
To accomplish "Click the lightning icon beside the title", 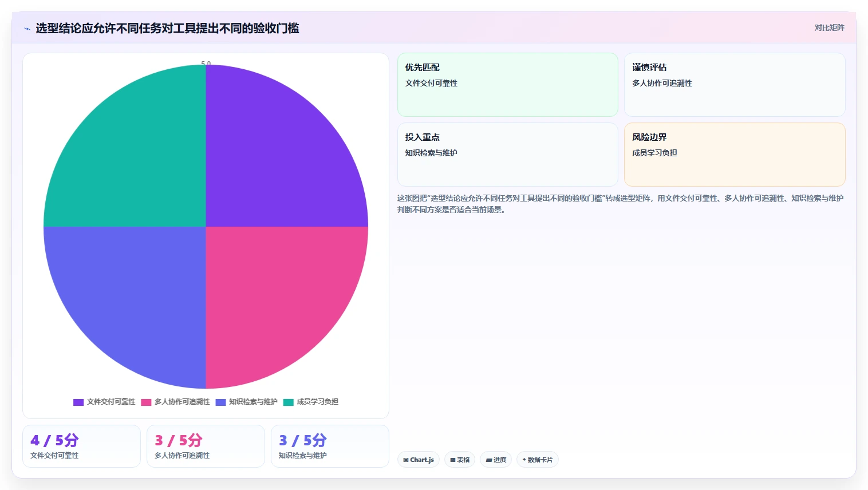I will (27, 29).
